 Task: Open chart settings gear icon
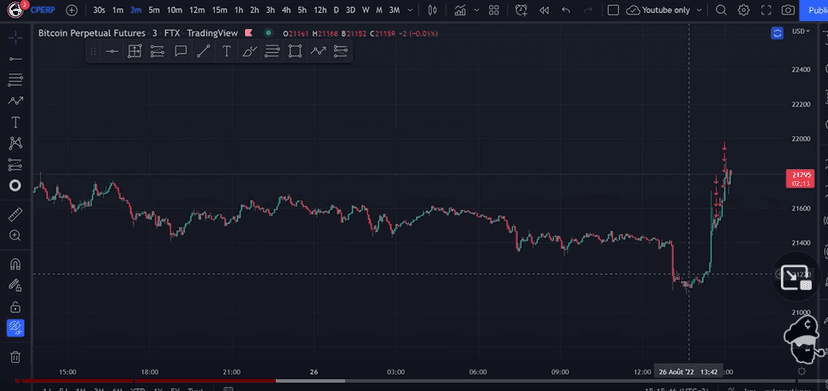[x=744, y=10]
